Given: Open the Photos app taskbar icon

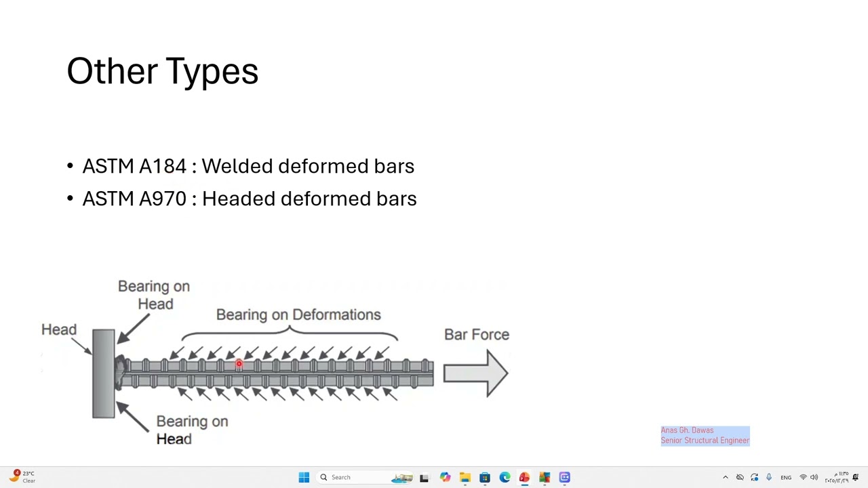Looking at the screenshot, I should [545, 477].
